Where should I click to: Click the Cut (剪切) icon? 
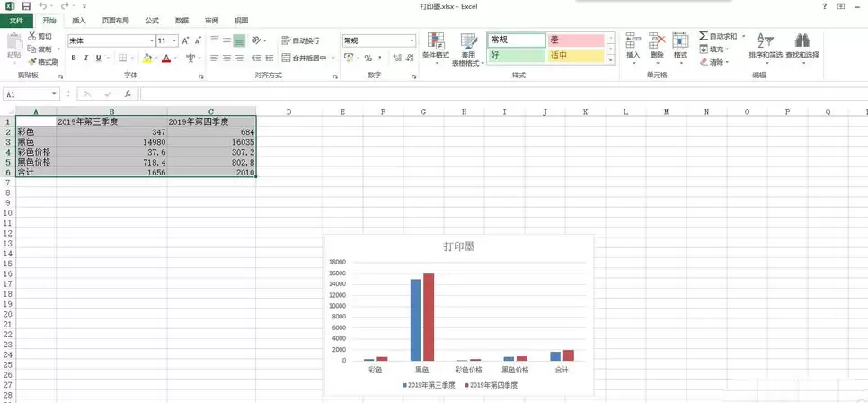coord(40,37)
